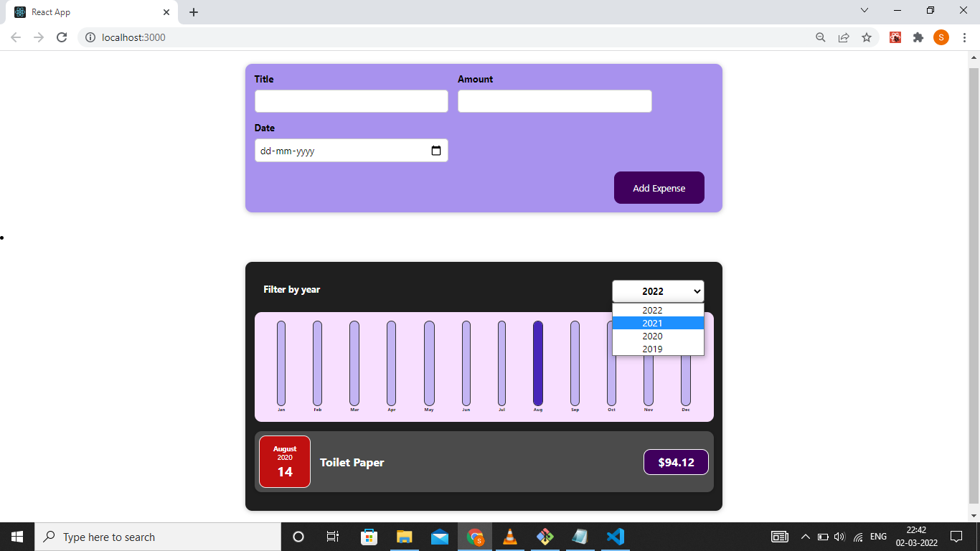Open Chrome extensions via puzzle icon
Image resolution: width=980 pixels, height=551 pixels.
tap(918, 37)
